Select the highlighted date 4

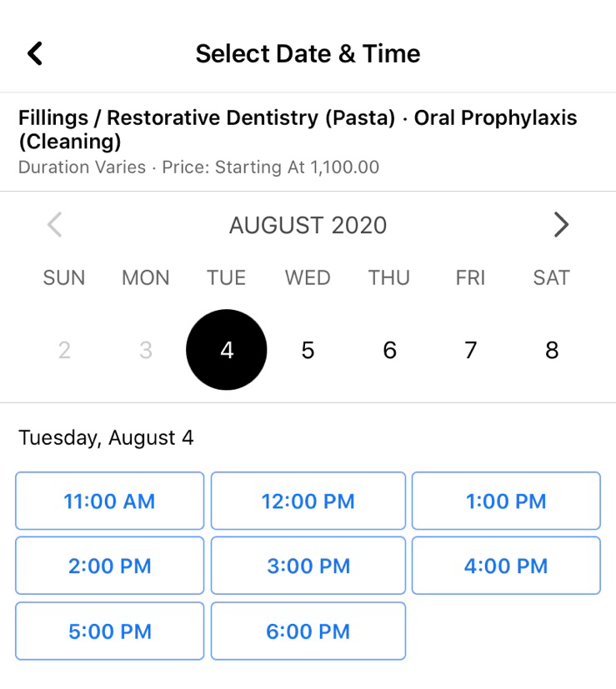227,351
